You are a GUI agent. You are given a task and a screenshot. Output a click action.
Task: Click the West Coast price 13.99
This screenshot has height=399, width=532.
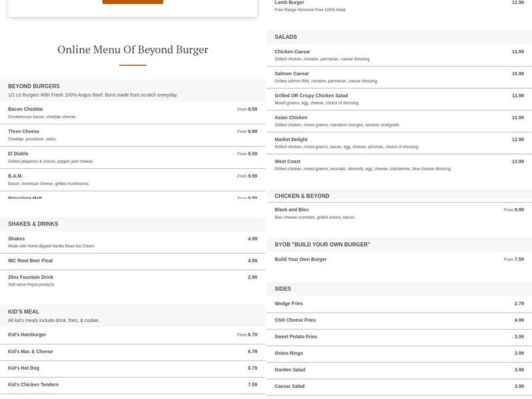pos(518,162)
